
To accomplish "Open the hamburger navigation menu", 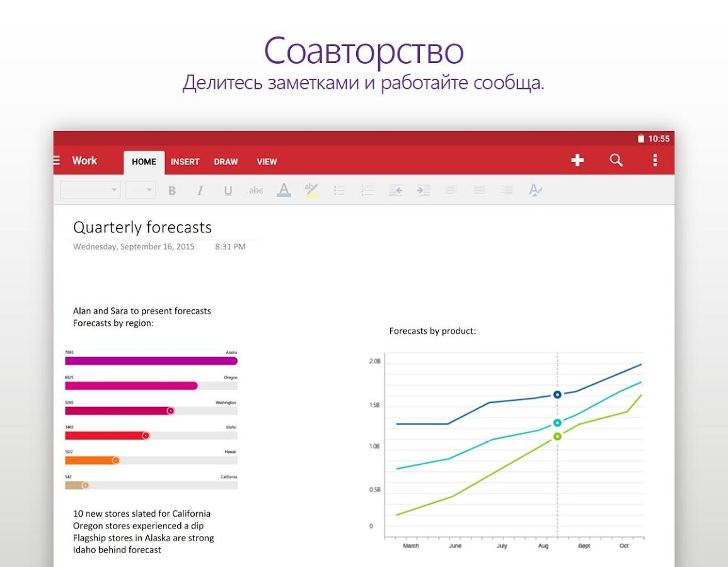I will [57, 161].
